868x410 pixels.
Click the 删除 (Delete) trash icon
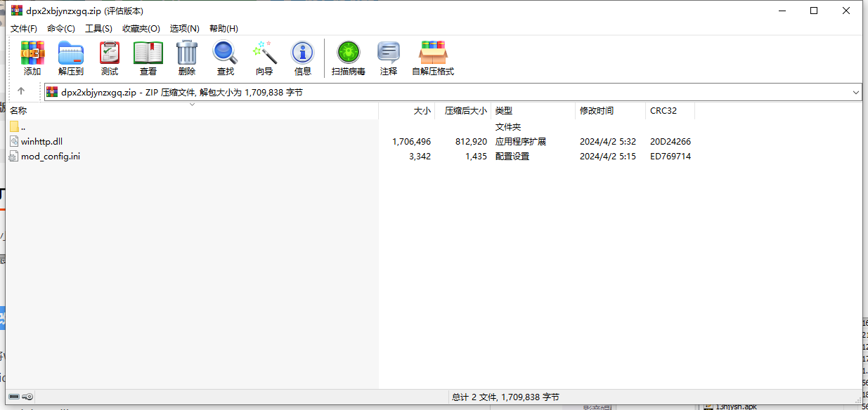187,53
